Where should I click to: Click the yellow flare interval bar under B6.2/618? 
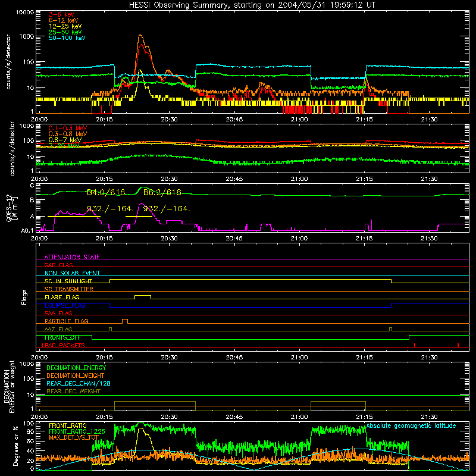pos(139,217)
